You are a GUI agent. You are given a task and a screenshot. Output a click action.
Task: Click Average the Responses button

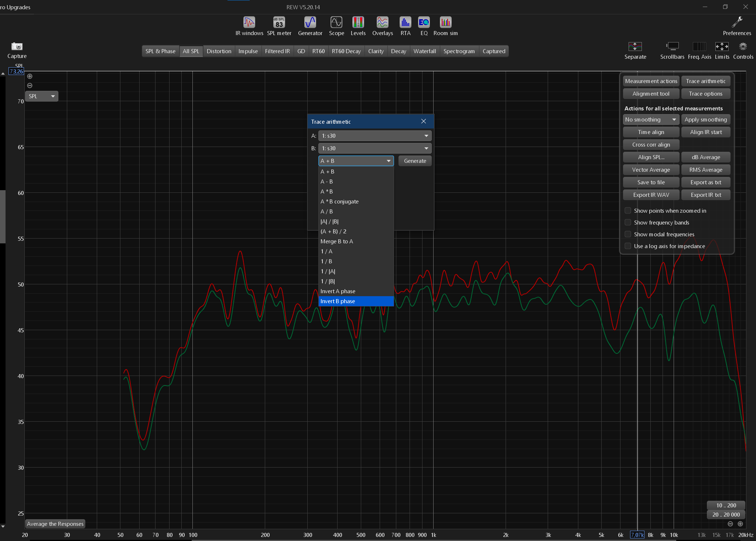(55, 524)
